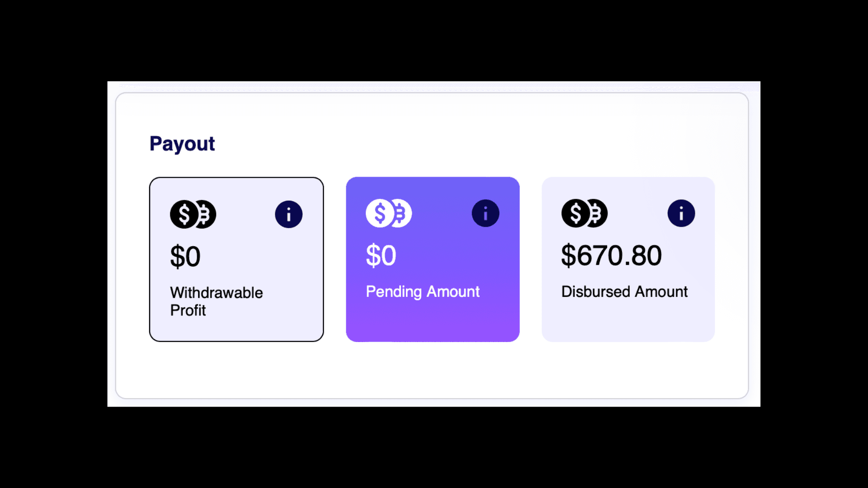Click the $670.80 disbursed value
This screenshot has height=488, width=868.
click(612, 255)
